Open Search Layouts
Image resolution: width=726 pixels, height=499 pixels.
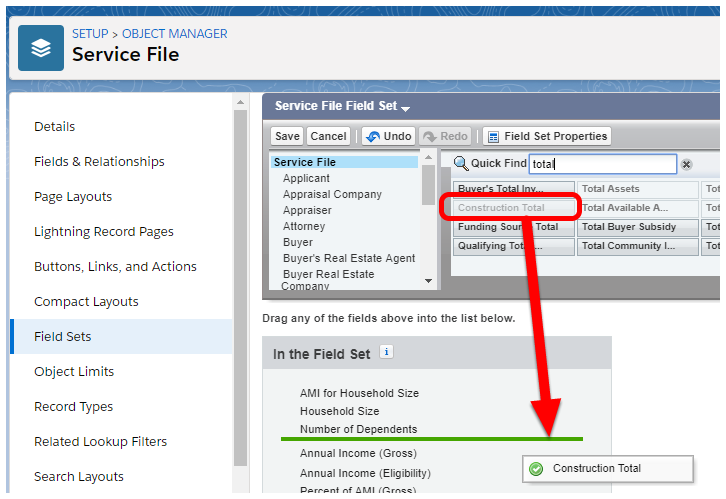coord(79,477)
